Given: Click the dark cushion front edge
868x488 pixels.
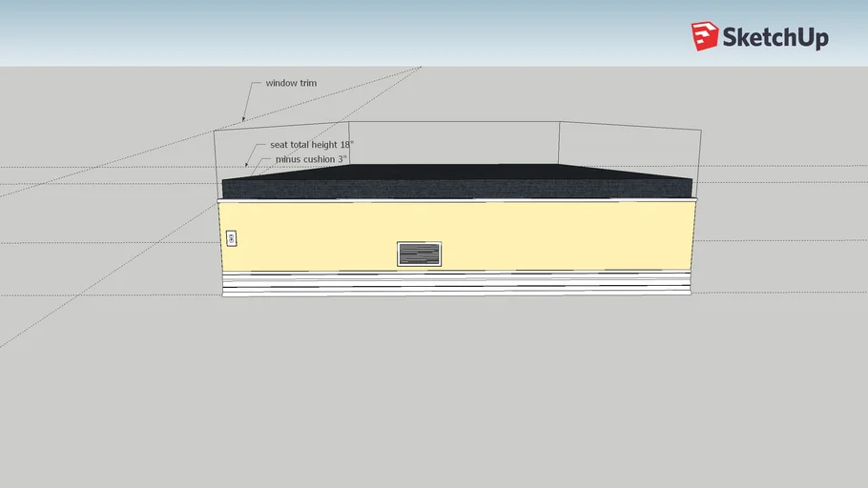Looking at the screenshot, I should [458, 190].
